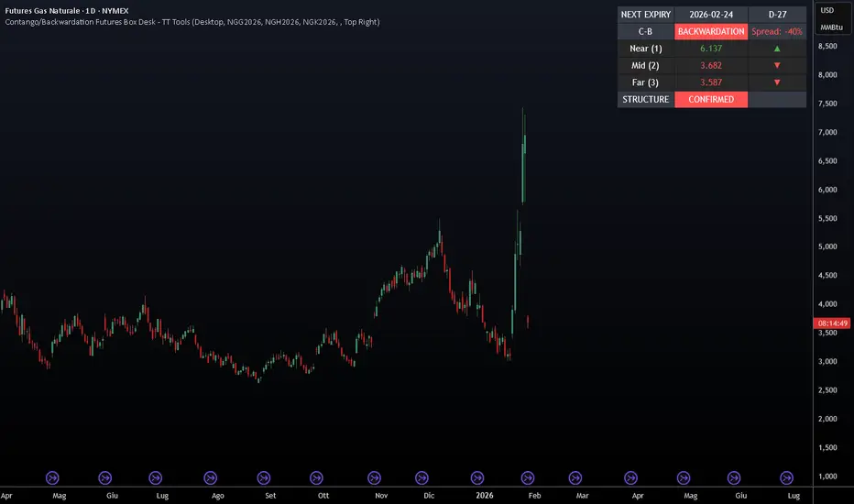This screenshot has height=504, width=854.
Task: Click the rollover icon above Lug before 2026
Action: pos(155,477)
